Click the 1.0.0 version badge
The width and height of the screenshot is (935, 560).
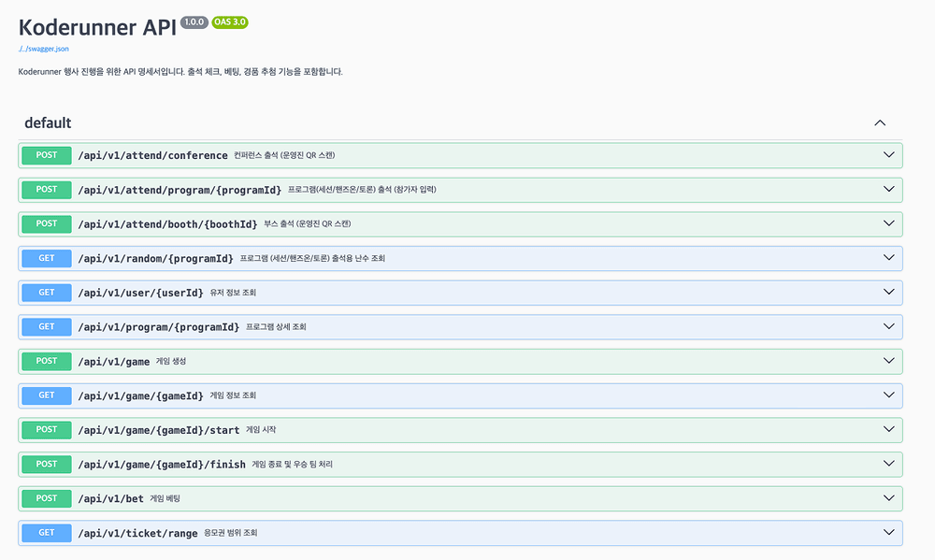coord(194,22)
